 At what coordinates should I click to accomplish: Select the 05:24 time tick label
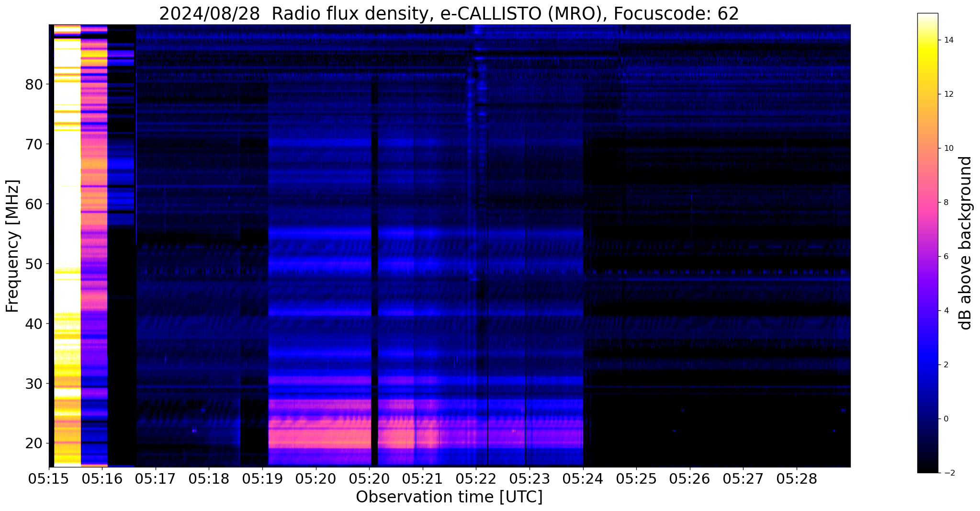583,478
